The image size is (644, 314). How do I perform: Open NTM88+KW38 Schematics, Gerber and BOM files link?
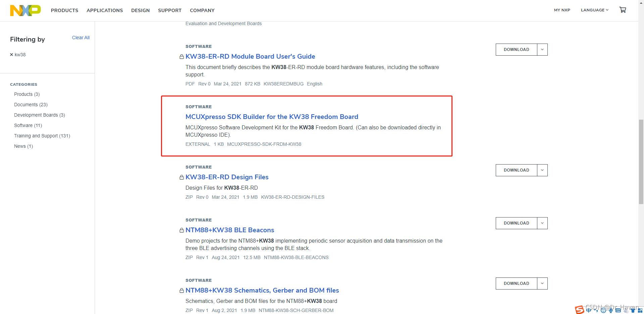[262, 290]
